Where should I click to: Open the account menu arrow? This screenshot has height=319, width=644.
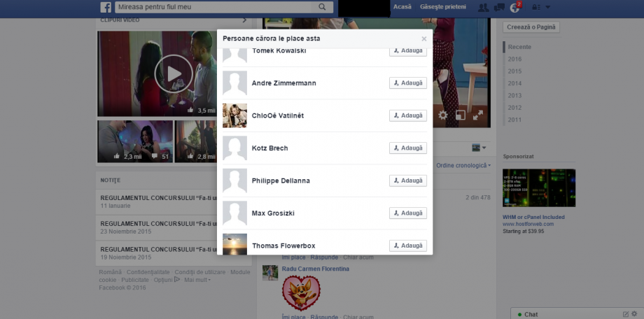pos(548,8)
